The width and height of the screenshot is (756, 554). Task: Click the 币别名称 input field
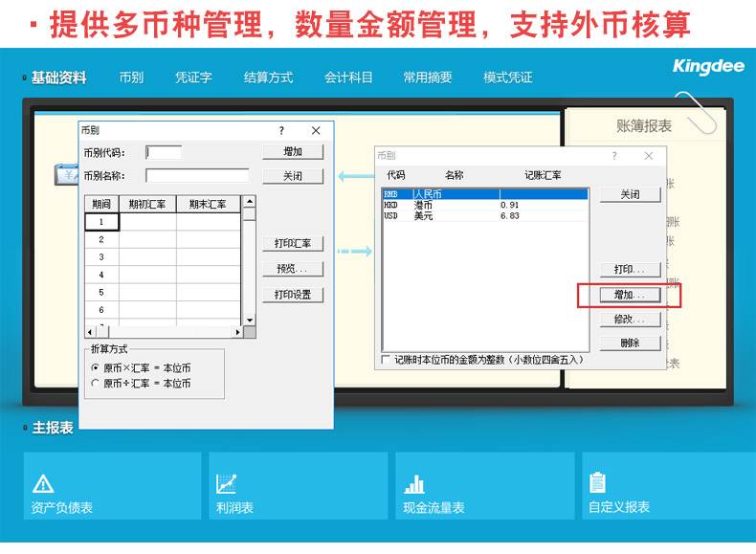coord(197,176)
